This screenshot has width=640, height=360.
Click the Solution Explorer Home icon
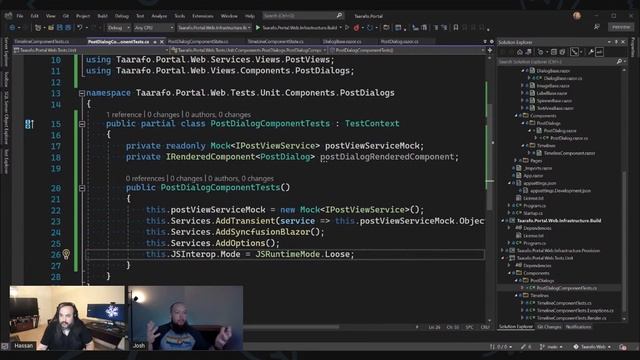pos(520,52)
